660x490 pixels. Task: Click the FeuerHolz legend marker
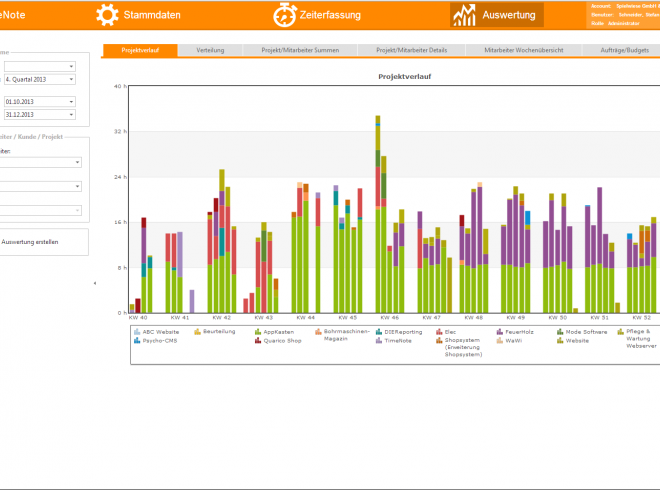tap(499, 331)
